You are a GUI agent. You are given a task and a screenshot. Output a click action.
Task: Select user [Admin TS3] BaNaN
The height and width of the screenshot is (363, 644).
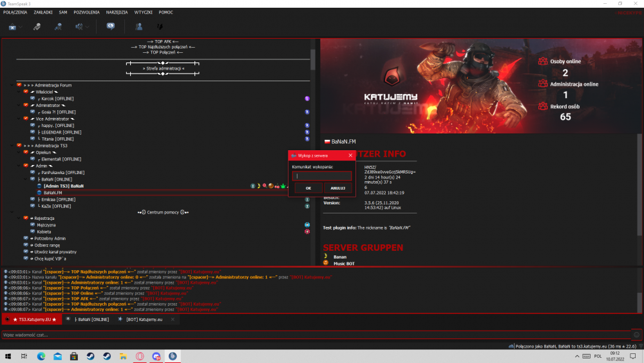63,186
